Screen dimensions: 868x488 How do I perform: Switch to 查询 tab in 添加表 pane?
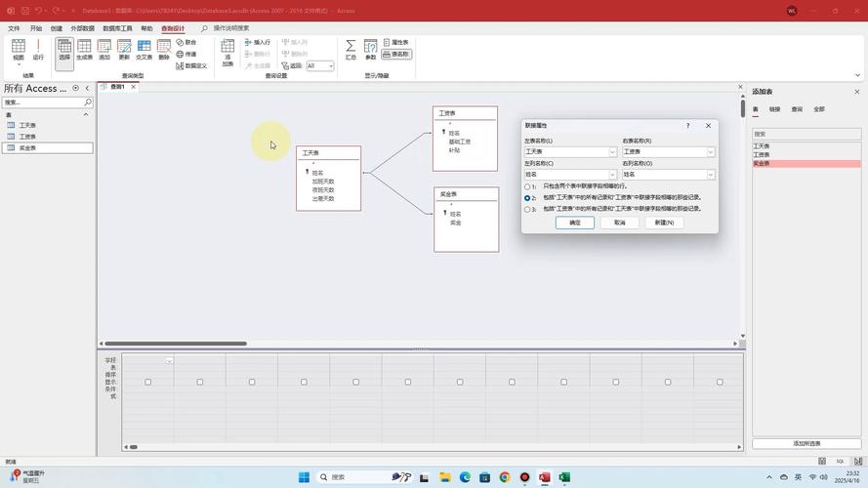click(797, 109)
